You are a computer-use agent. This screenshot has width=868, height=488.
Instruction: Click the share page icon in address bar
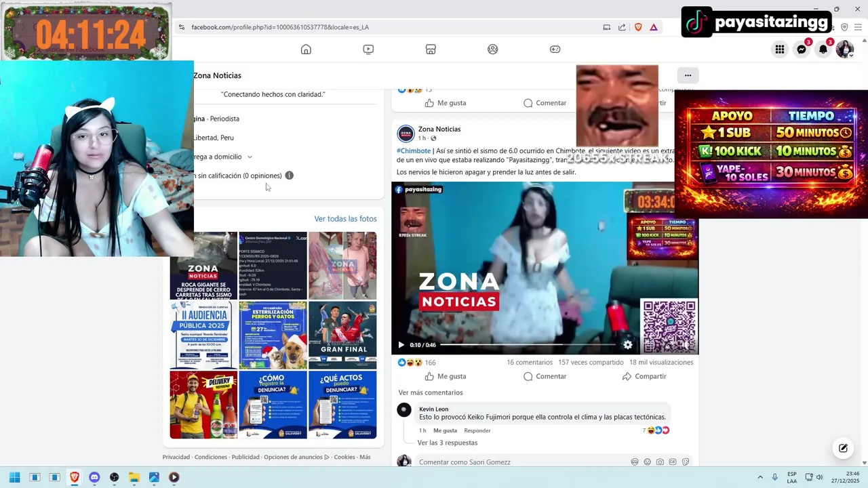coord(622,27)
